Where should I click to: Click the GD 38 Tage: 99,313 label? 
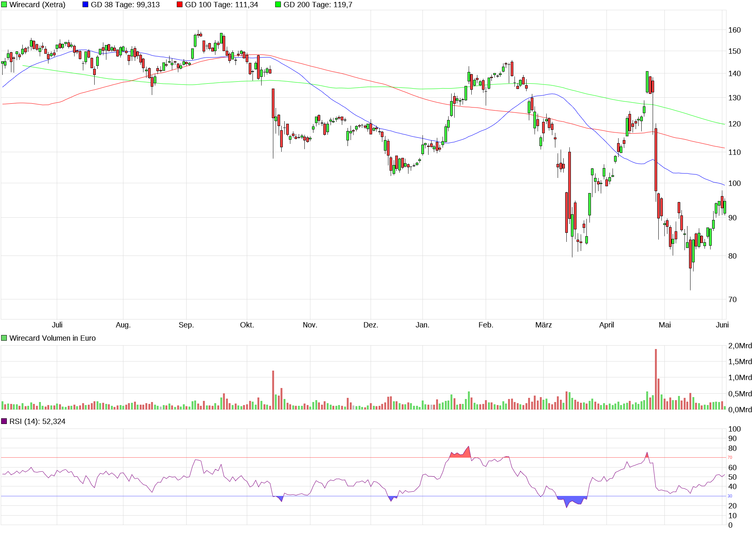click(125, 5)
